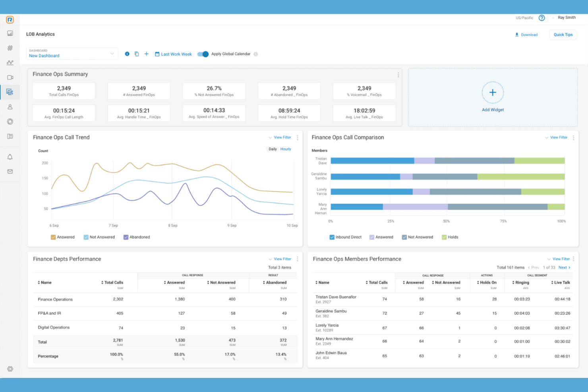The image size is (588, 392).
Task: Click the Download link
Action: coord(526,35)
